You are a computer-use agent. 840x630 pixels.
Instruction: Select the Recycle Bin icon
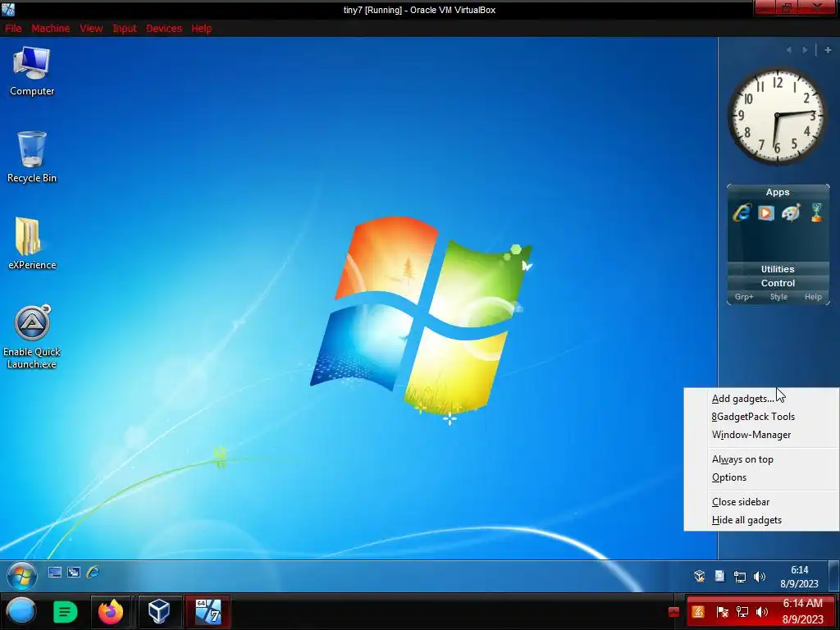(x=32, y=157)
